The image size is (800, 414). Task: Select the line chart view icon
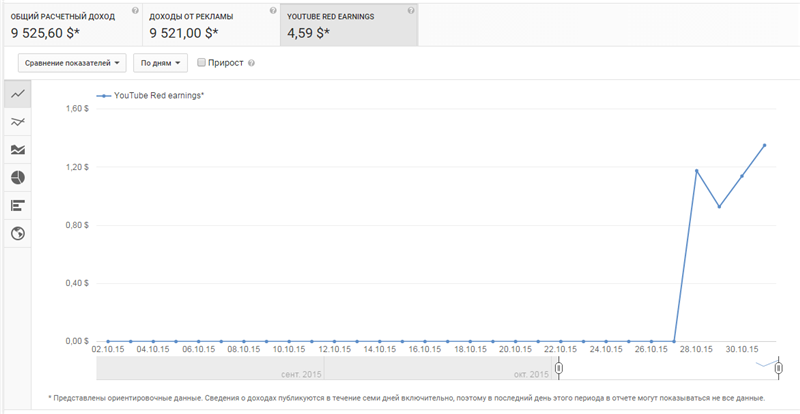18,94
